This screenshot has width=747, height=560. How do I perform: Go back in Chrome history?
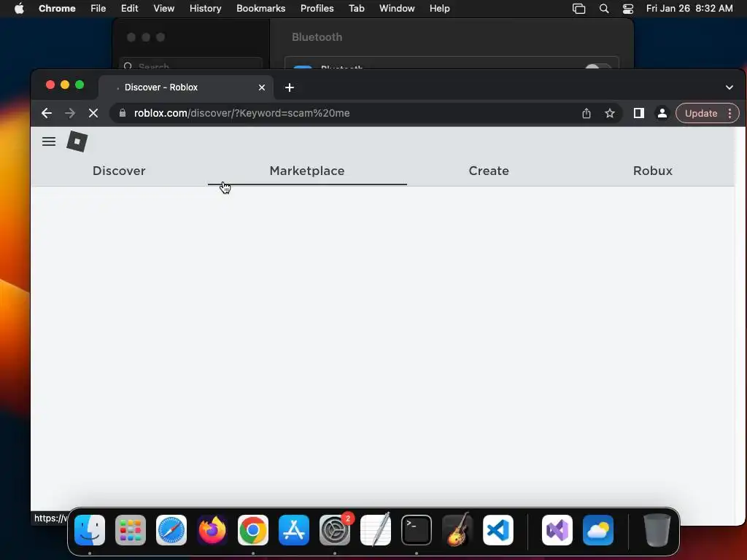pos(47,113)
